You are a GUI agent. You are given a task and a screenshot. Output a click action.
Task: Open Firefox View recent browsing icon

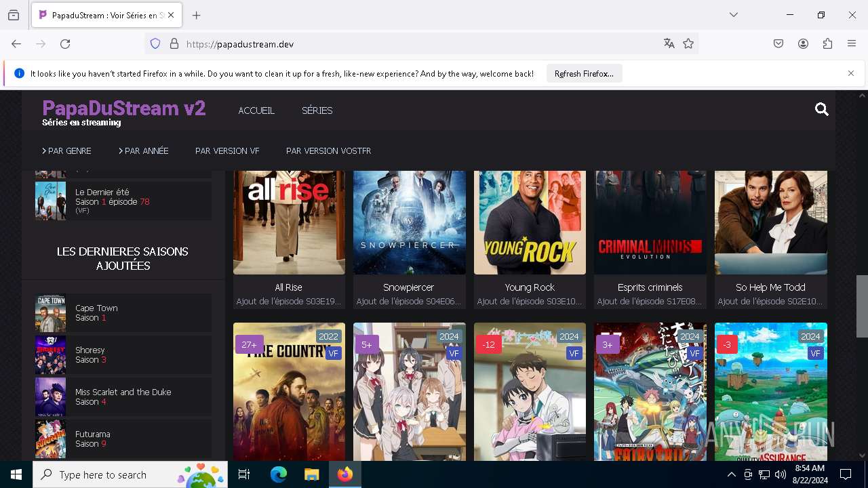(14, 15)
